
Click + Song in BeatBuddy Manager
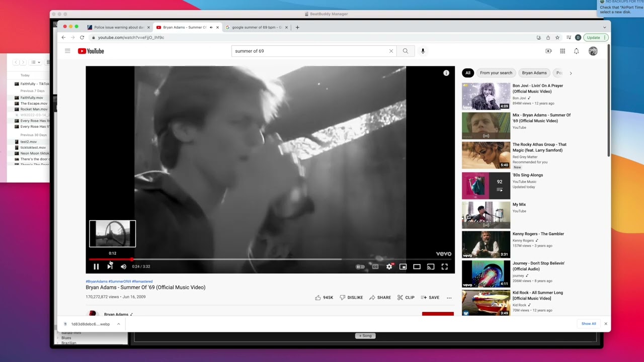[365, 336]
